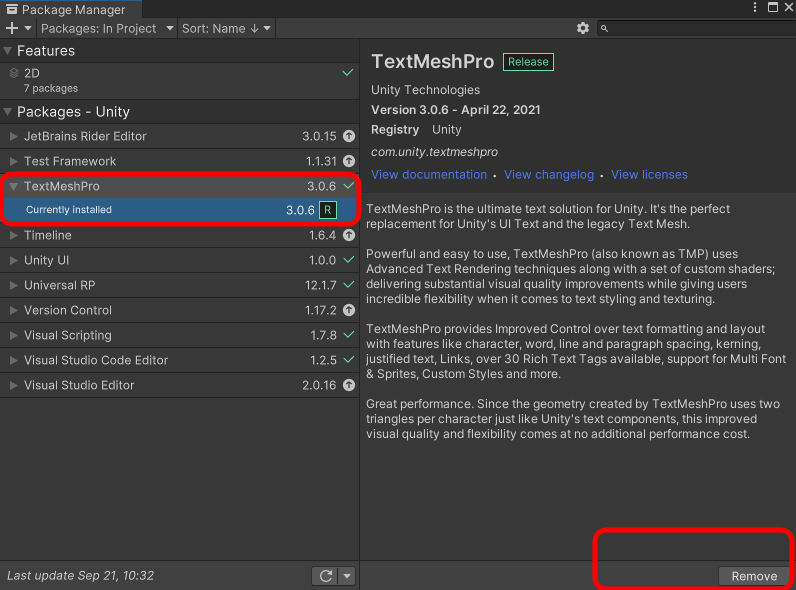Open Package Manager settings gear
The width and height of the screenshot is (796, 590).
(x=583, y=28)
